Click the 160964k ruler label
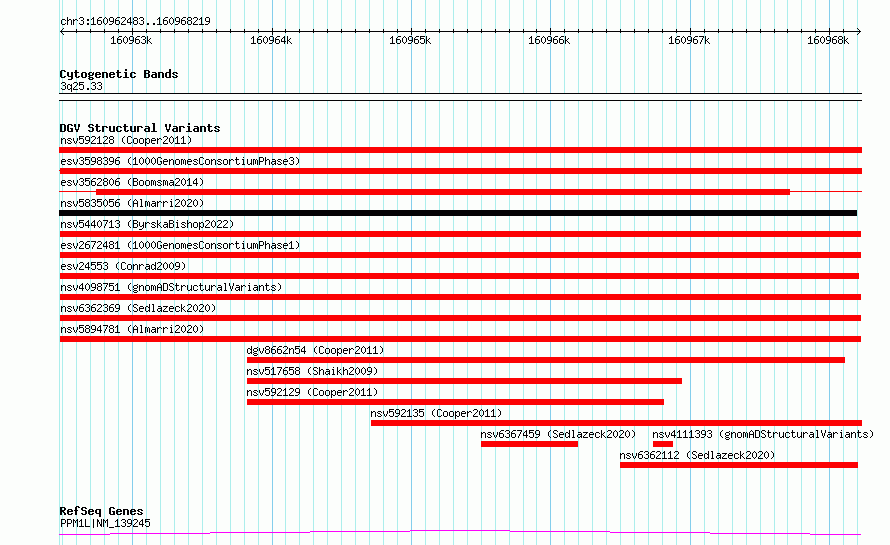The height and width of the screenshot is (545, 890). pyautogui.click(x=271, y=40)
